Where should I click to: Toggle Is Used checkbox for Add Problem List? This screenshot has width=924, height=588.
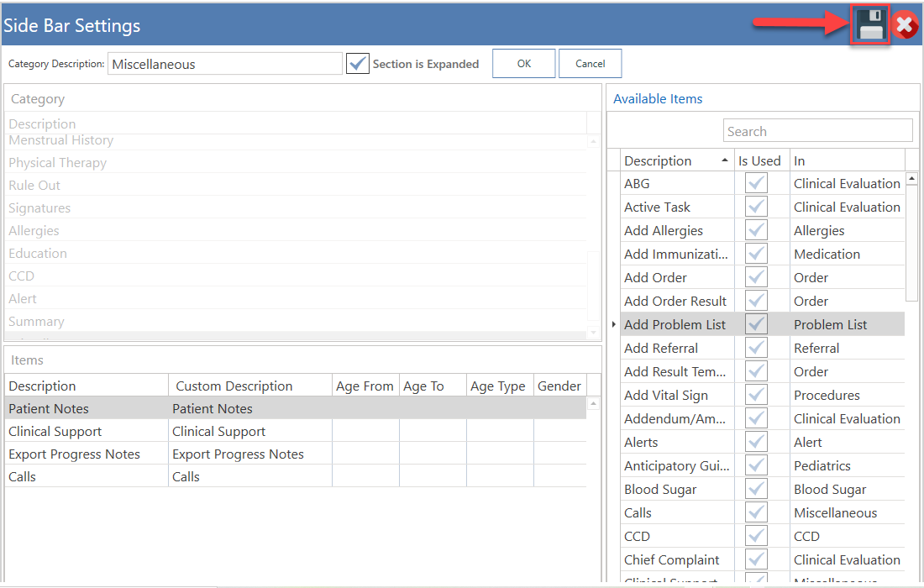[756, 324]
